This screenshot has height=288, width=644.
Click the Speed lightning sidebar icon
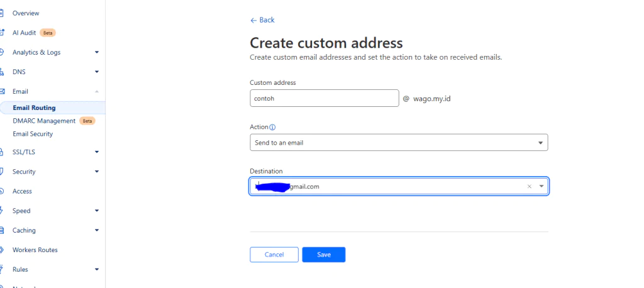(3, 211)
